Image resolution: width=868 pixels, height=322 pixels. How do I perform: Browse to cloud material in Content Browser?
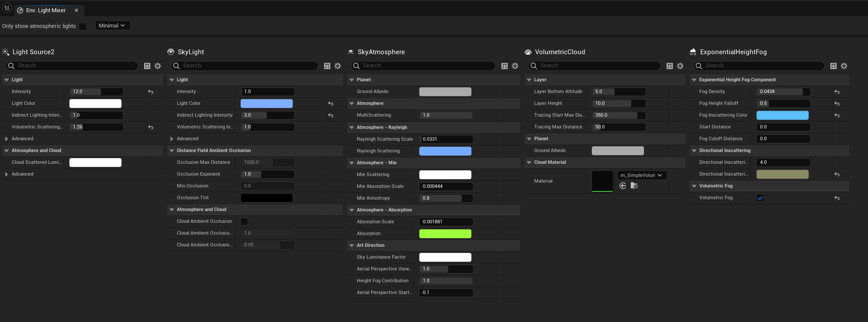tap(634, 186)
